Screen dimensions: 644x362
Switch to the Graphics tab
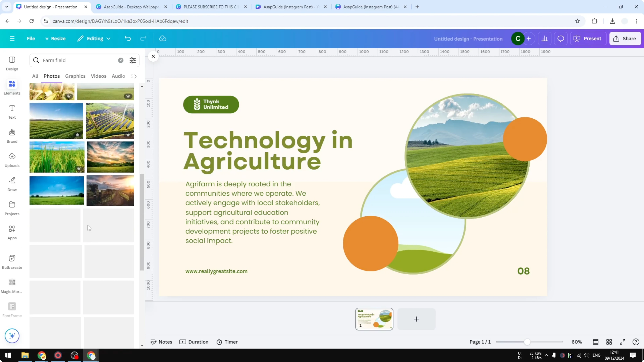tap(75, 76)
